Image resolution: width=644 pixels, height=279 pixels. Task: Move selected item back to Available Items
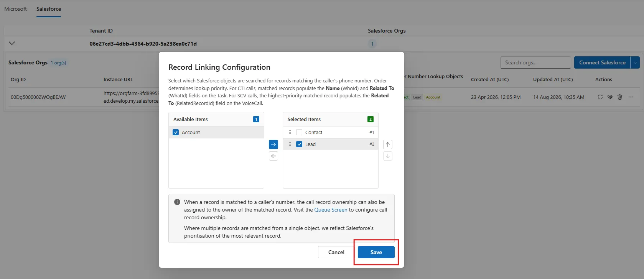[273, 156]
